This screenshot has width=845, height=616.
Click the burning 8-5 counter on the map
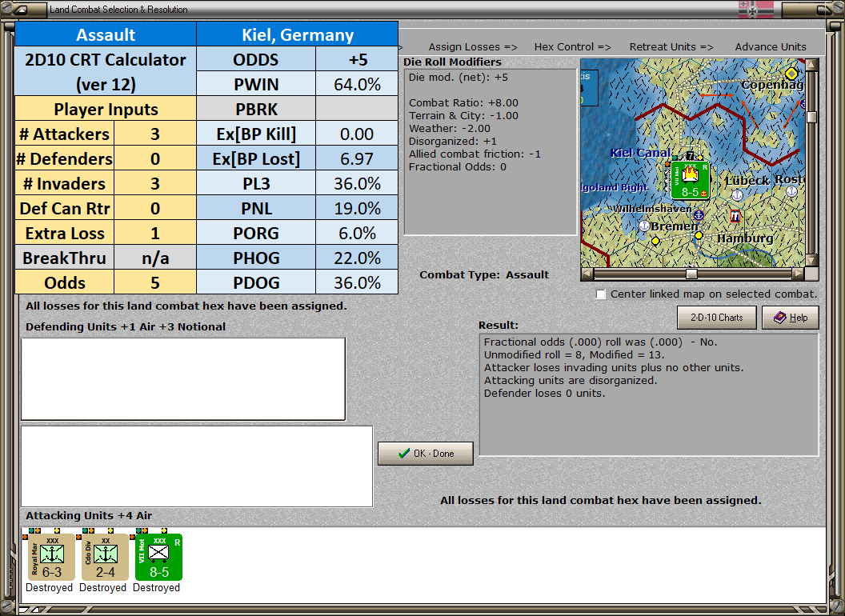click(x=690, y=180)
